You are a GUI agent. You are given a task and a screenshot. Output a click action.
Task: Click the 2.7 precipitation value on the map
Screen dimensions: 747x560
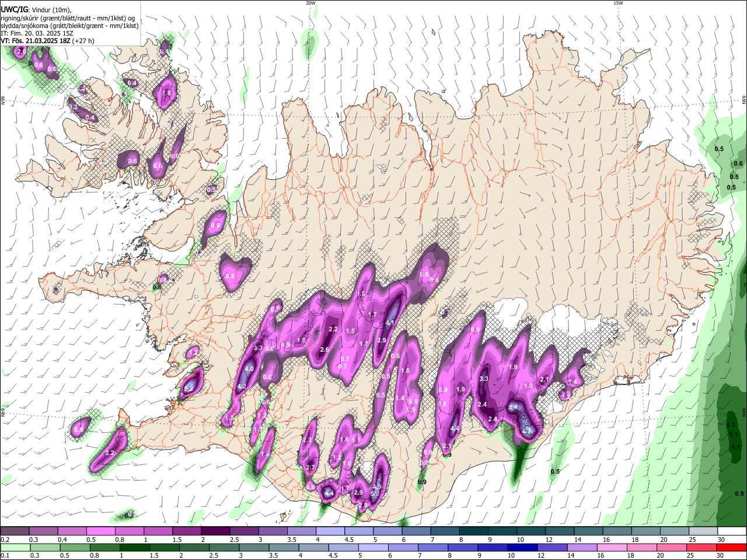coord(310,467)
